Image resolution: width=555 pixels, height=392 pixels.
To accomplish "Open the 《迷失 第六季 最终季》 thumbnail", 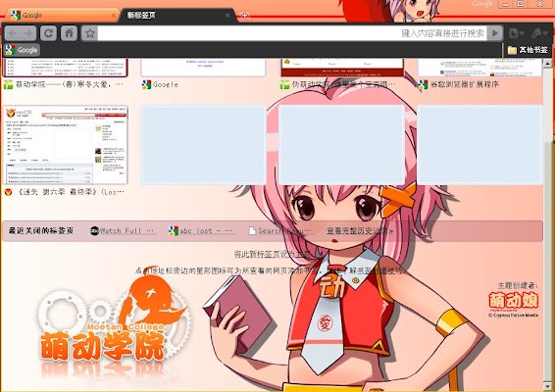I will tap(65, 145).
